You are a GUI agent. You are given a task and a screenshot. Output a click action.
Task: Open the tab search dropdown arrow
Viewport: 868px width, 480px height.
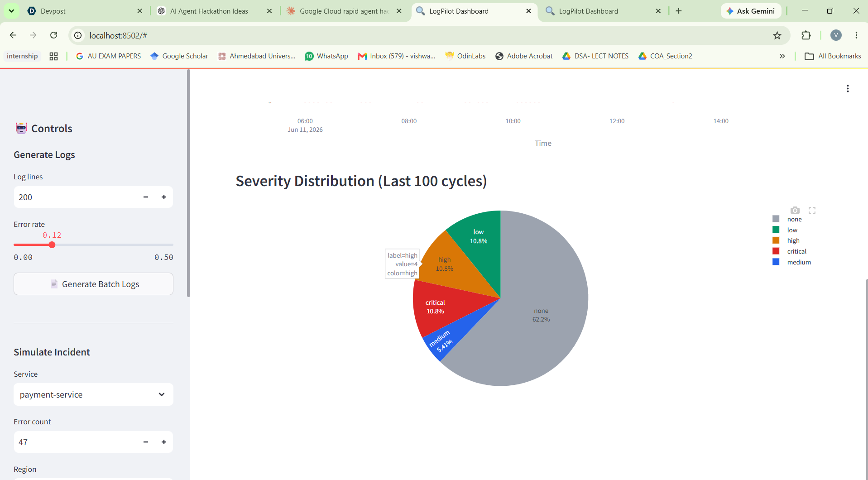11,11
